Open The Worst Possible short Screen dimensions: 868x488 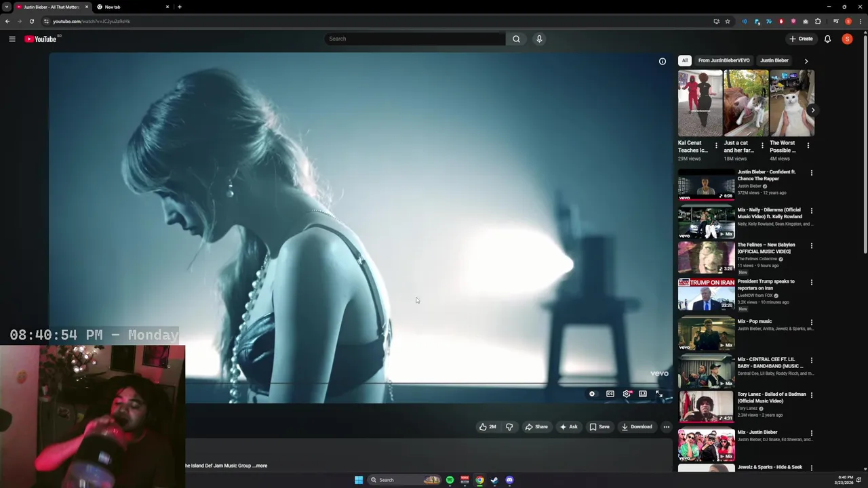coord(792,103)
